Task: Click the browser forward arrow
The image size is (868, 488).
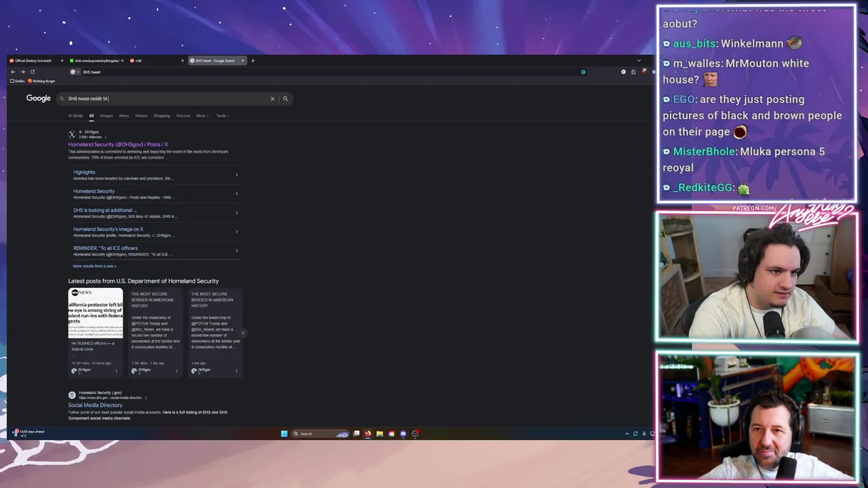Action: coord(22,72)
